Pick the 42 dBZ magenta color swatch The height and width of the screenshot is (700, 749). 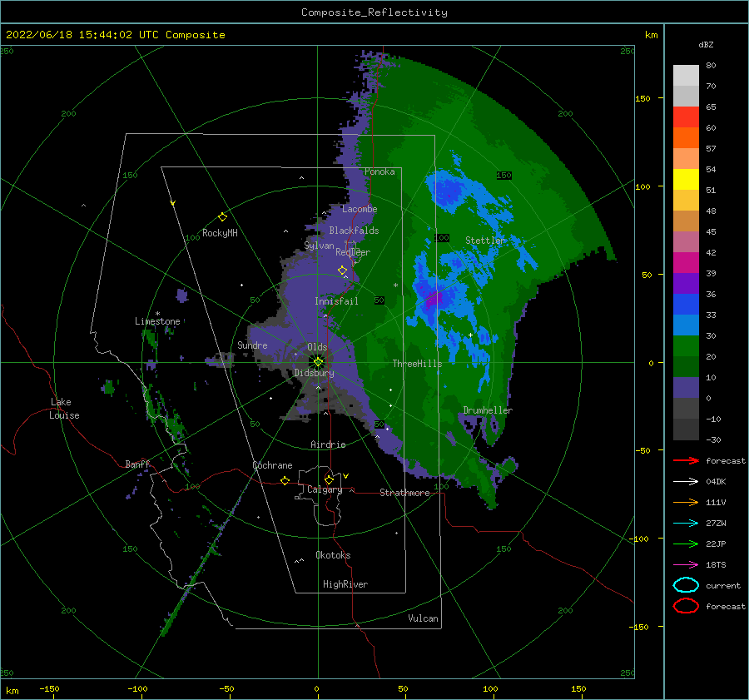coord(686,263)
